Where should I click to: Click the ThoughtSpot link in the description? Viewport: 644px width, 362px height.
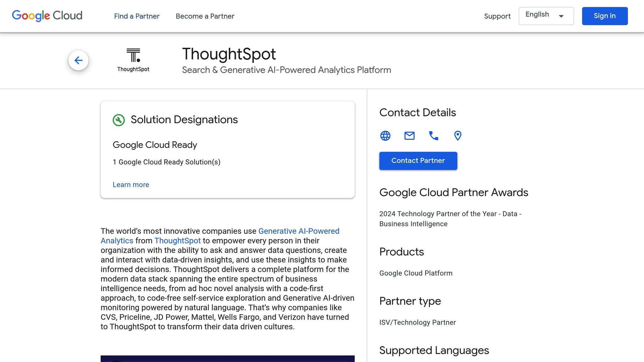point(177,241)
